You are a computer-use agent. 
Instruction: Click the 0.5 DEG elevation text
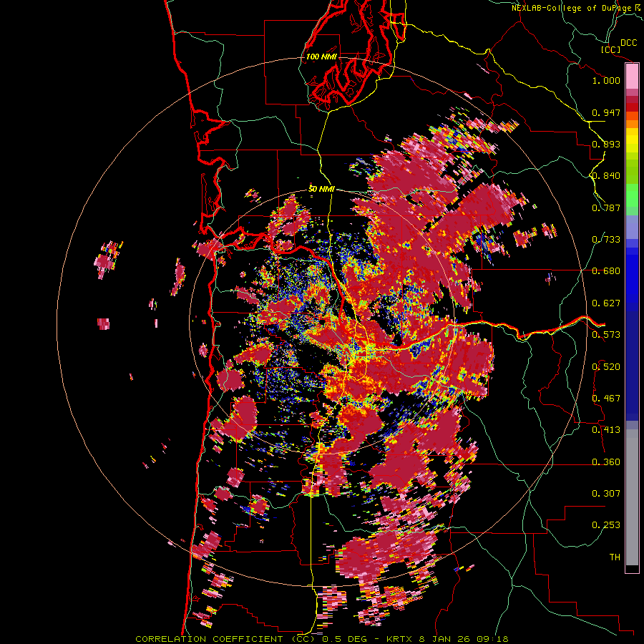[343, 639]
